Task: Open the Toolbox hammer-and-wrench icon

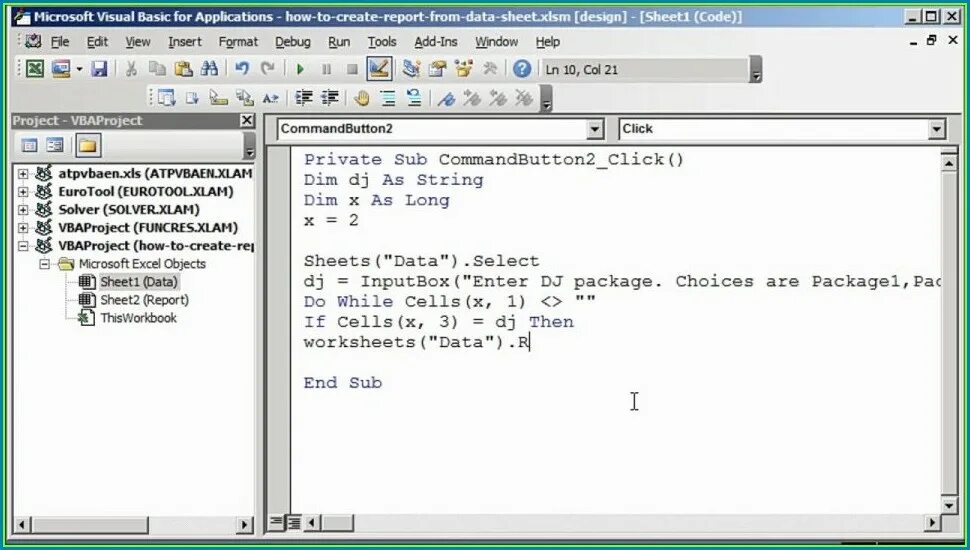Action: click(489, 69)
